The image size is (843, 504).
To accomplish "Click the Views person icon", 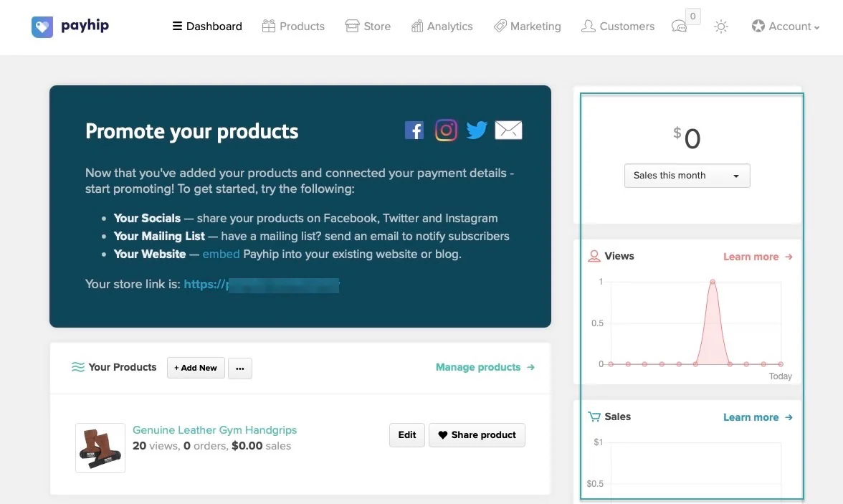I will 594,256.
